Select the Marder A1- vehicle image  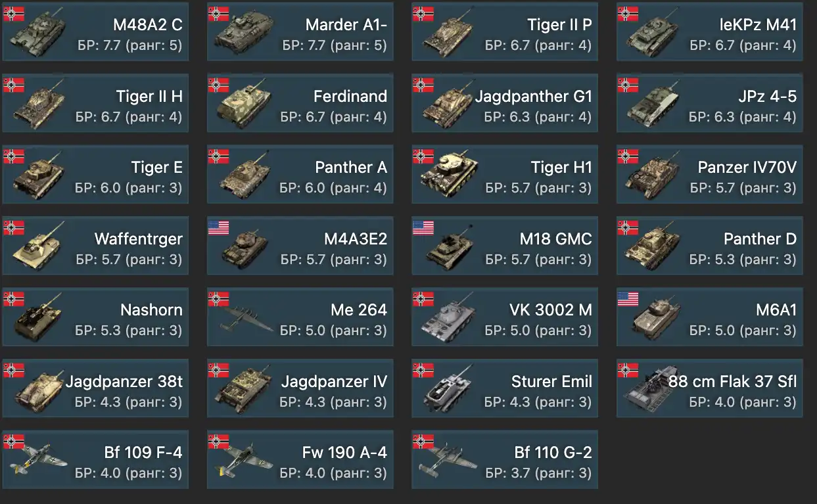coord(243,32)
